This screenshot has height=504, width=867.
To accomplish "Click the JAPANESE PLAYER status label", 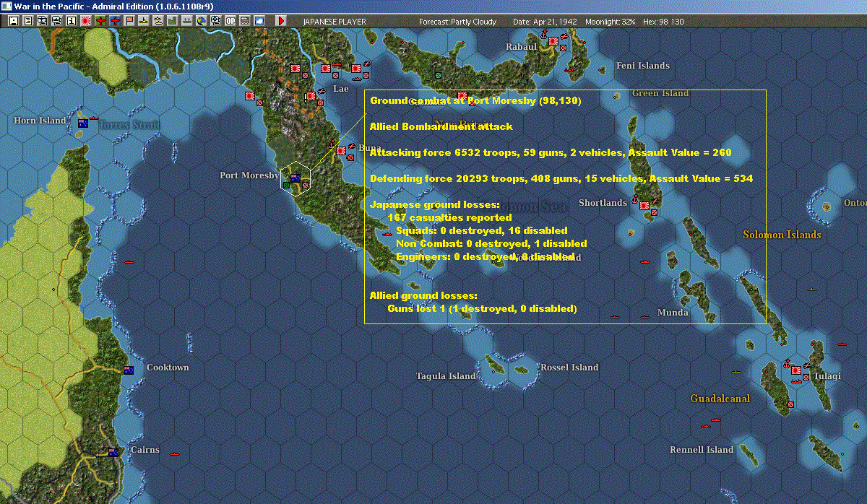I will pos(335,22).
